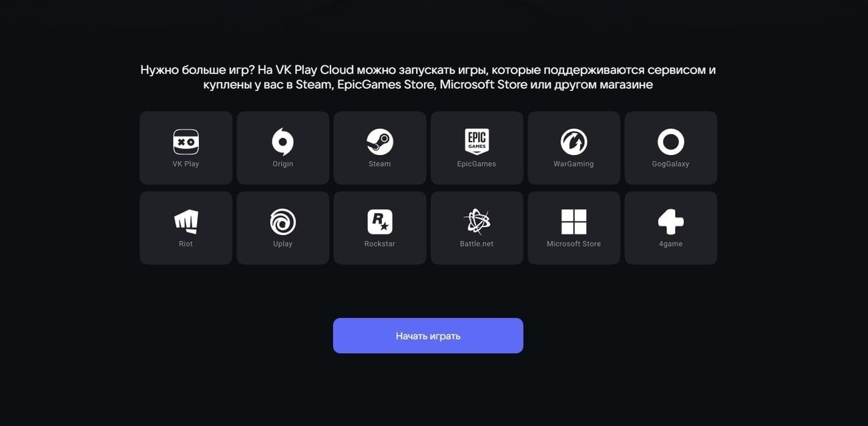Open the Epic Games logo icon
Viewport: 868px width, 426px height.
click(x=477, y=142)
